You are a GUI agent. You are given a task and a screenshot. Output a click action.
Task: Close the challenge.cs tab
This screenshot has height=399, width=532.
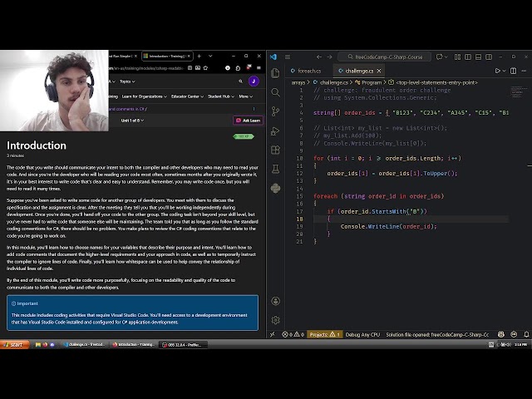(379, 71)
